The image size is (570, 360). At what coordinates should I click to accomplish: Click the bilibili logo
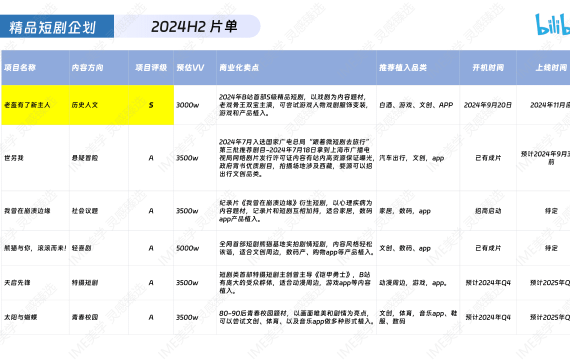click(x=553, y=24)
